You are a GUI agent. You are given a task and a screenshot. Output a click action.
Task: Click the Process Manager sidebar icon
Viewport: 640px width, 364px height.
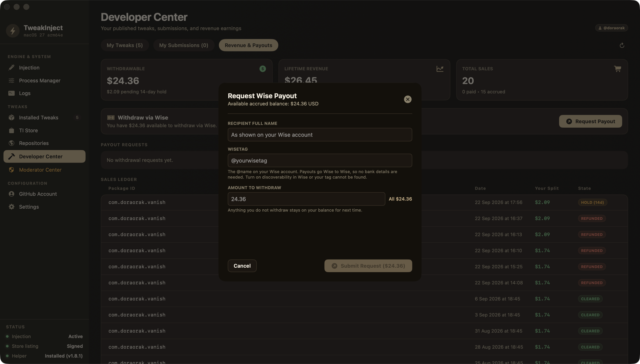pyautogui.click(x=11, y=80)
